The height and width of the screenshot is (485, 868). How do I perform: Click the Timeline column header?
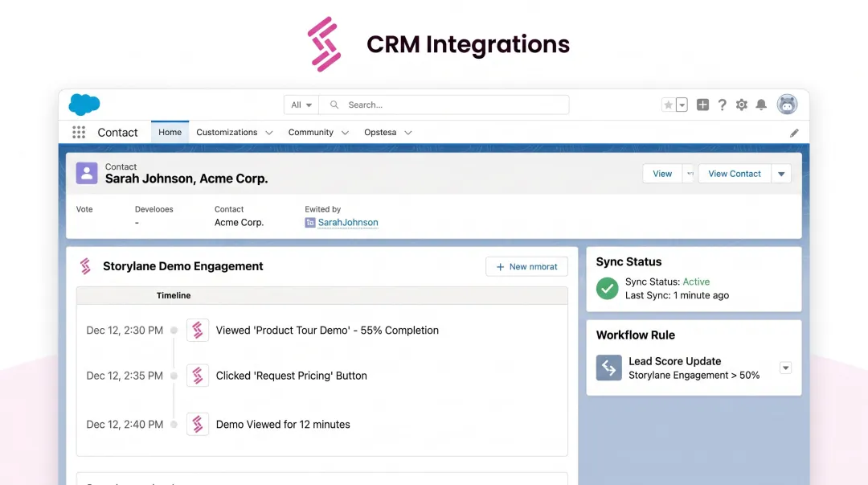174,295
